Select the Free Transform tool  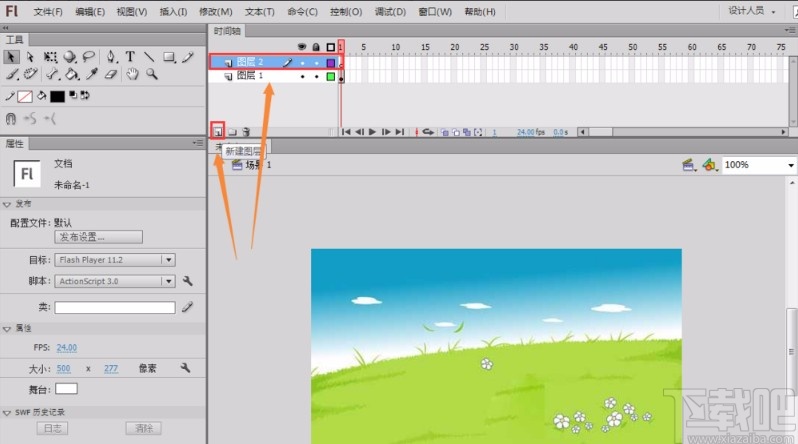[50, 57]
